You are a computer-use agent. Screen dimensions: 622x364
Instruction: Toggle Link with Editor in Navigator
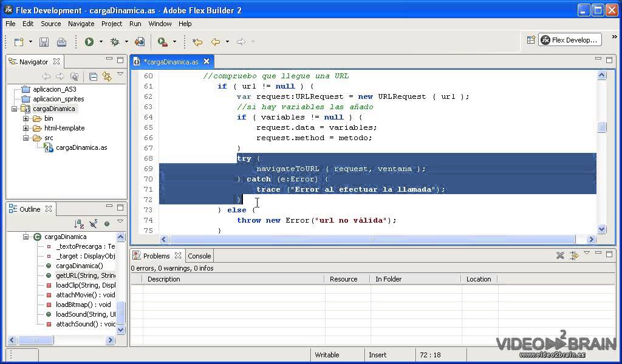click(107, 76)
